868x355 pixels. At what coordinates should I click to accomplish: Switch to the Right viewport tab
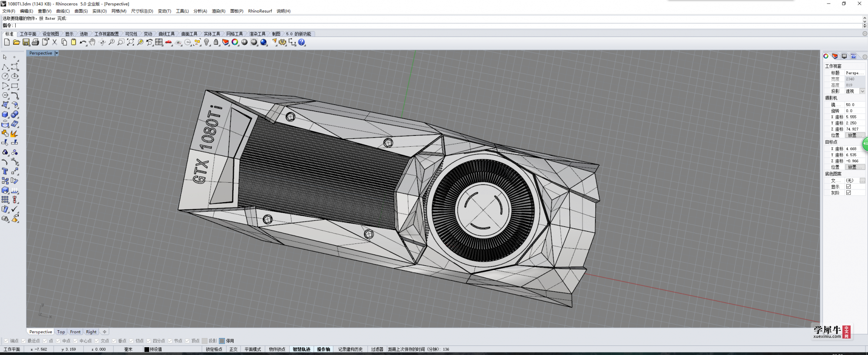pos(91,332)
